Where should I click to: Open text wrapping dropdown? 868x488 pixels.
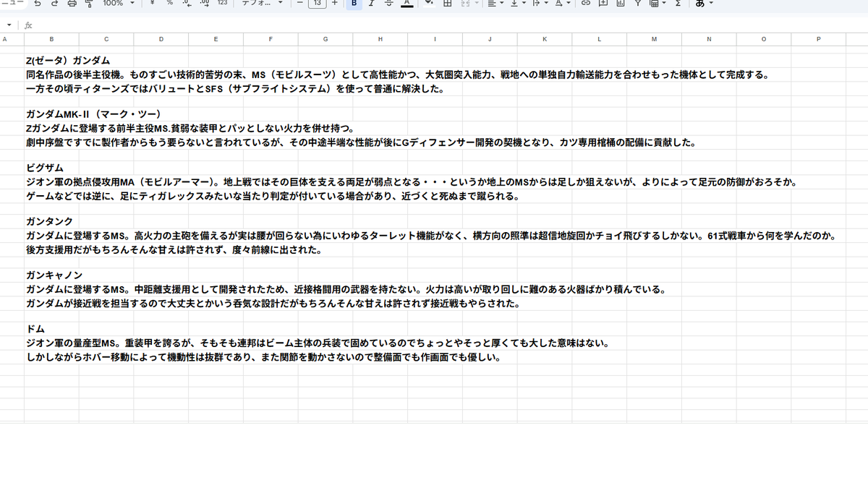(540, 4)
